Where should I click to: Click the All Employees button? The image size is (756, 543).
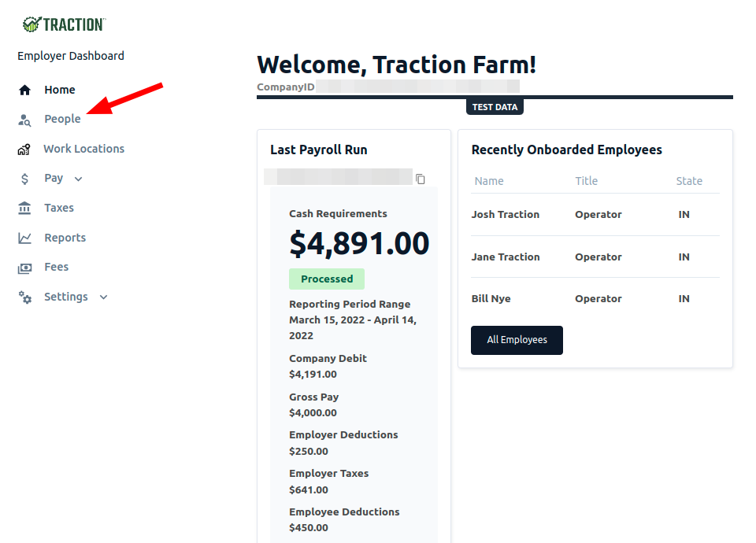tap(517, 340)
